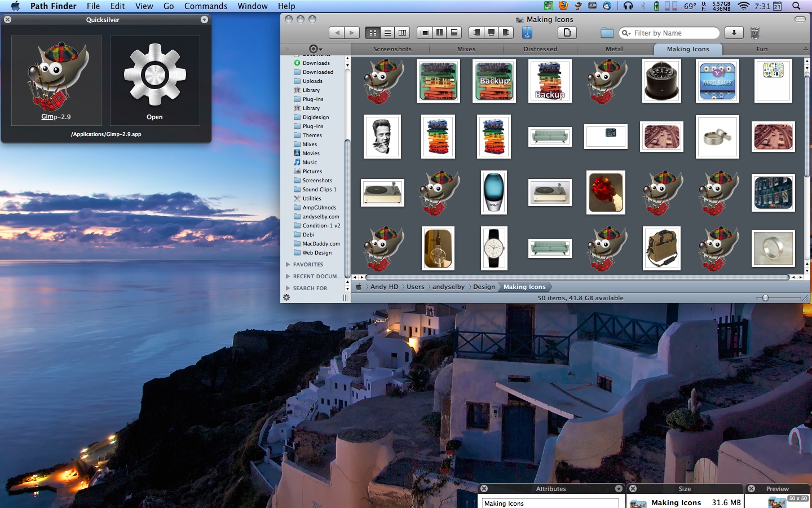Viewport: 812px width, 508px height.
Task: Focus the Filter by Name field
Action: pyautogui.click(x=669, y=33)
